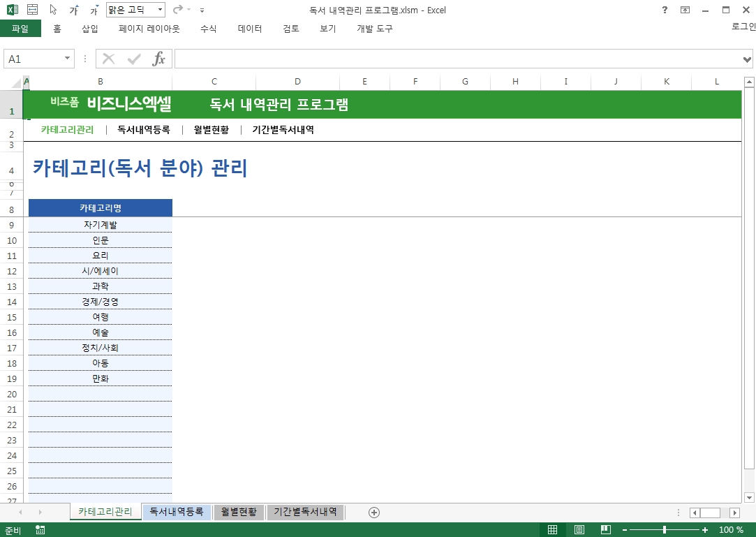The width and height of the screenshot is (756, 537).
Task: Click horizontal scrollbar right arrow
Action: pyautogui.click(x=735, y=513)
